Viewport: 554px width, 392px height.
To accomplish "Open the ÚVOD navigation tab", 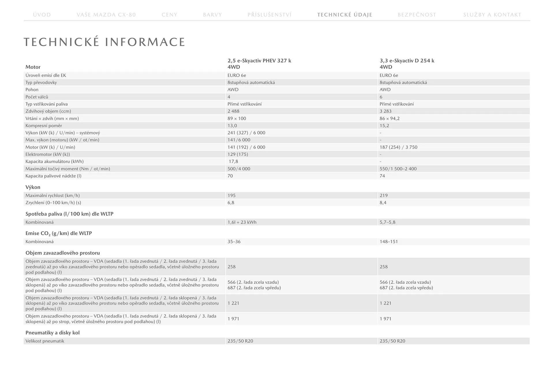I will pos(42,15).
